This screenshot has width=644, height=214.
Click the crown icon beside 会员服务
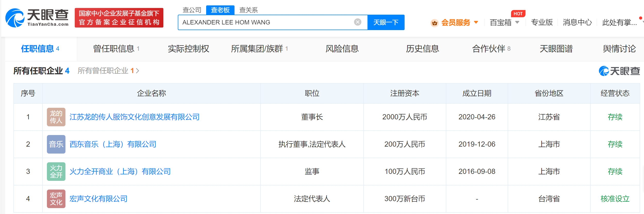(x=434, y=23)
